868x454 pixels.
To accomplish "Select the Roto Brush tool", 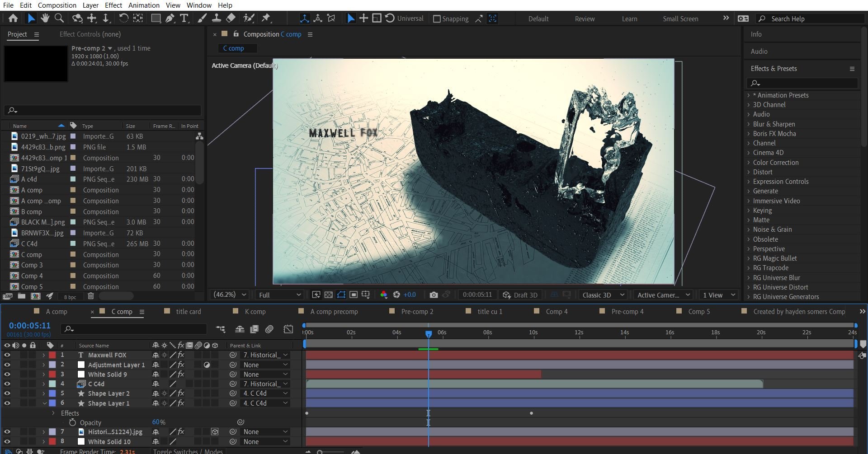I will pyautogui.click(x=249, y=19).
